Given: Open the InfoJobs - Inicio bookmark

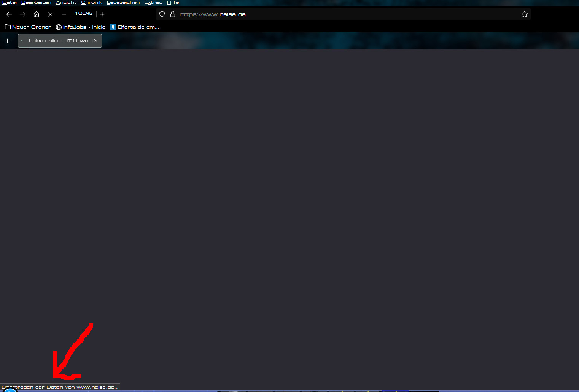Looking at the screenshot, I should (81, 27).
